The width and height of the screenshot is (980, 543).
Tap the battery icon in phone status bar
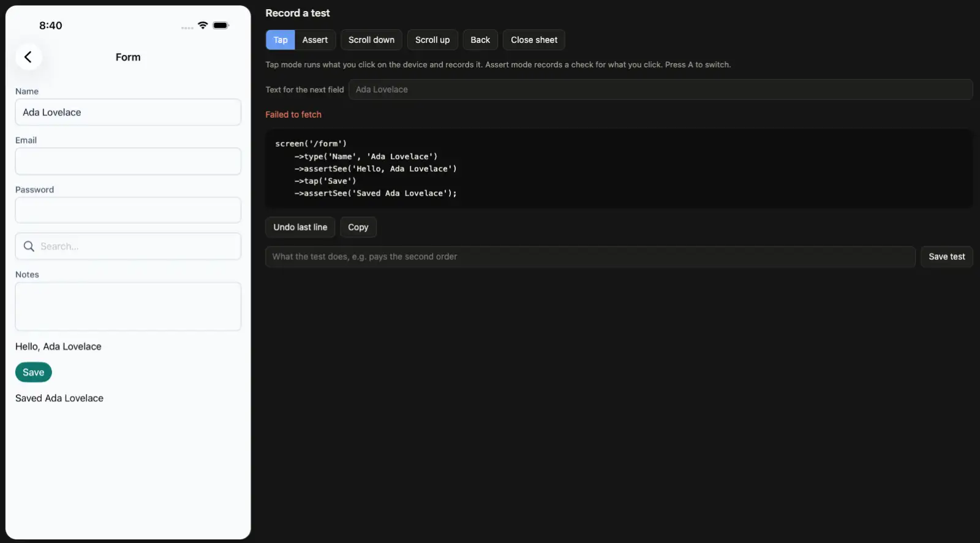tap(221, 25)
